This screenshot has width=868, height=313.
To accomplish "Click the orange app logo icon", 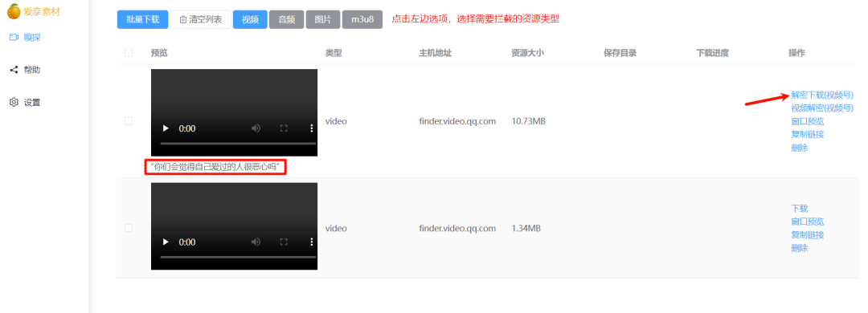I will [14, 11].
